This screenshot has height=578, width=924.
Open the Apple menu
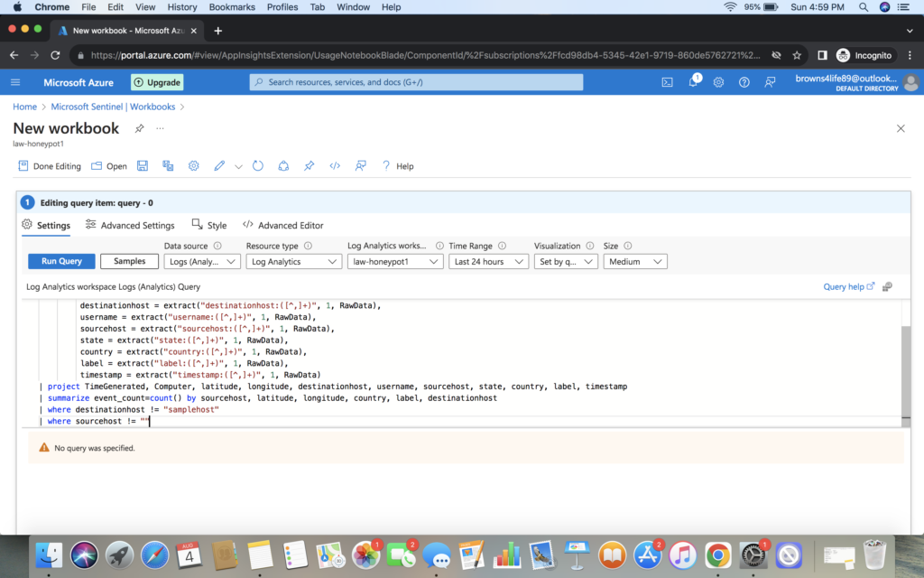tap(17, 7)
